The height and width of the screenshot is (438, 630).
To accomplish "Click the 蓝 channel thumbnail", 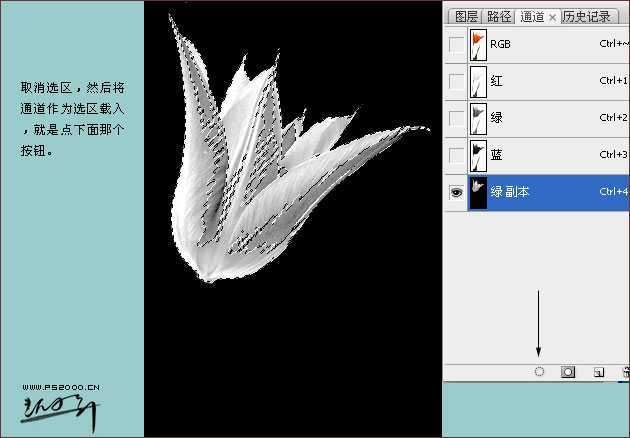I will coord(478,155).
